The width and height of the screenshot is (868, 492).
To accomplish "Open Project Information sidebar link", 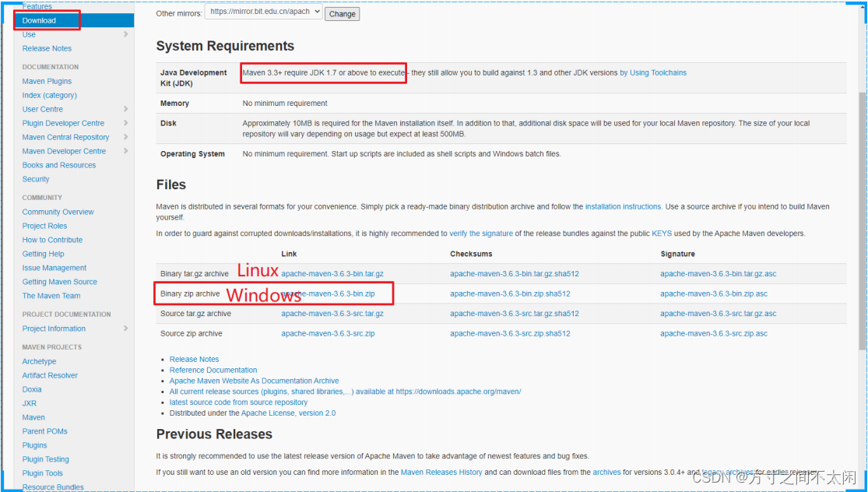I will coord(54,329).
